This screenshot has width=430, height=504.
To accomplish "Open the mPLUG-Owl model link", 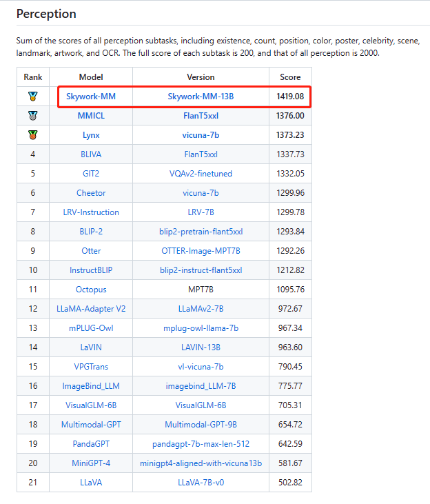I will coord(91,328).
